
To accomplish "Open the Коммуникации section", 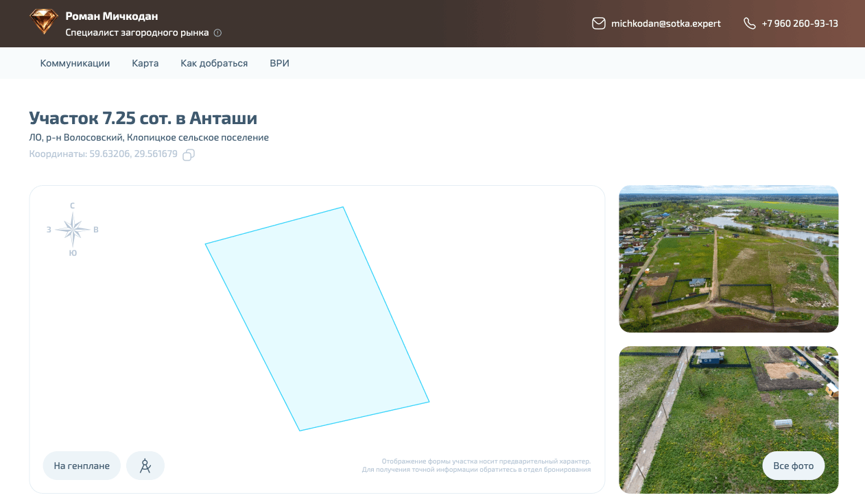I will (x=75, y=63).
